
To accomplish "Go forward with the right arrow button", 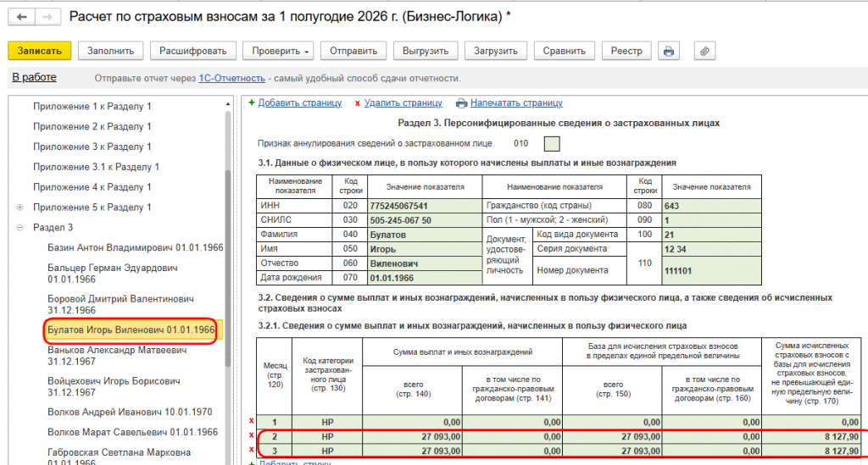I will pos(47,17).
